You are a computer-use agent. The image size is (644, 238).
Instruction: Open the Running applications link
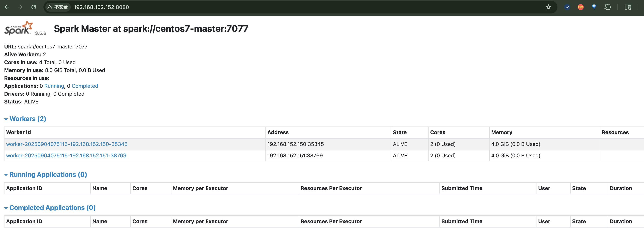pyautogui.click(x=54, y=86)
